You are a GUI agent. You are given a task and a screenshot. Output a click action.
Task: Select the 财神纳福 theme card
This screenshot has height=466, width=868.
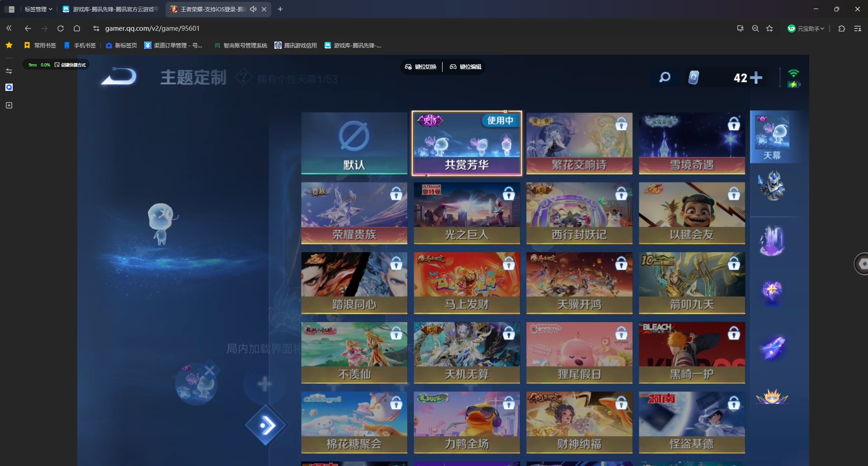pyautogui.click(x=580, y=423)
